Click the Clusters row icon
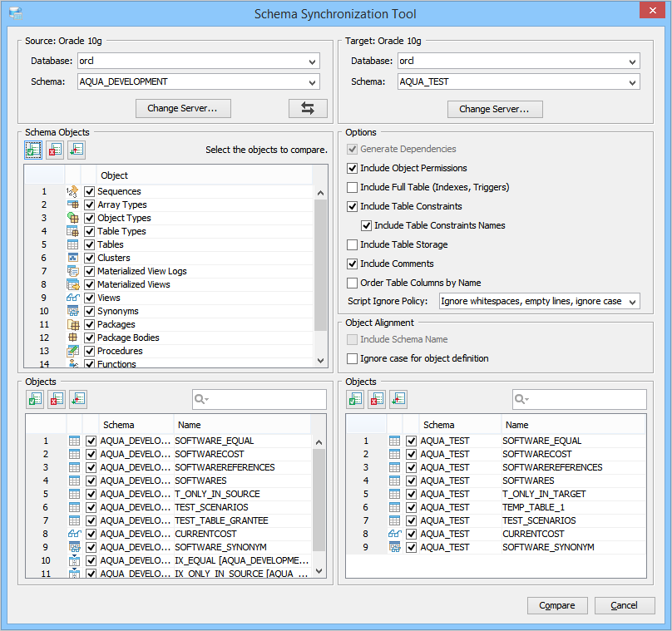Screen dimensions: 672x631 click(73, 258)
